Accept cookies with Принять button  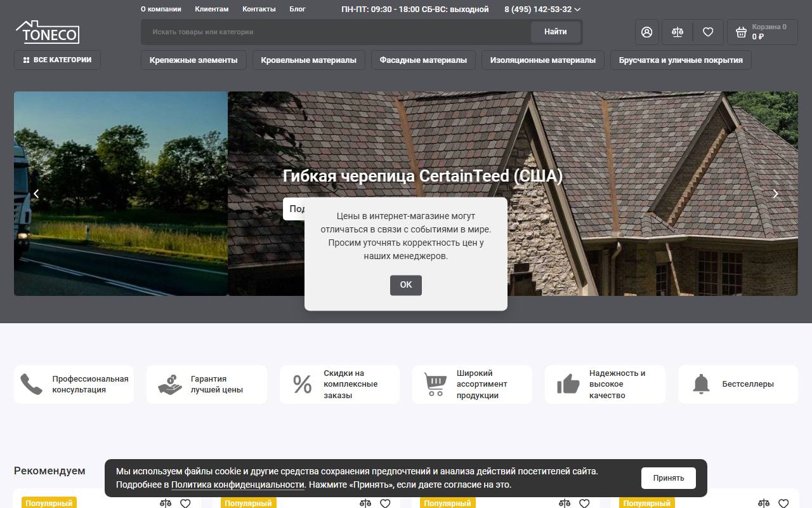point(669,478)
